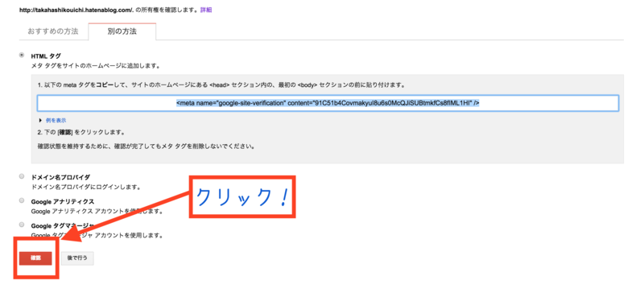The width and height of the screenshot is (644, 297).
Task: Click the HTML タグ heading label
Action: (46, 56)
